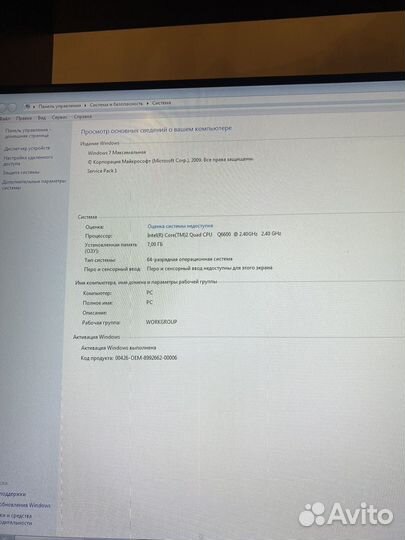Click the Forward navigation arrow button

click(12, 107)
